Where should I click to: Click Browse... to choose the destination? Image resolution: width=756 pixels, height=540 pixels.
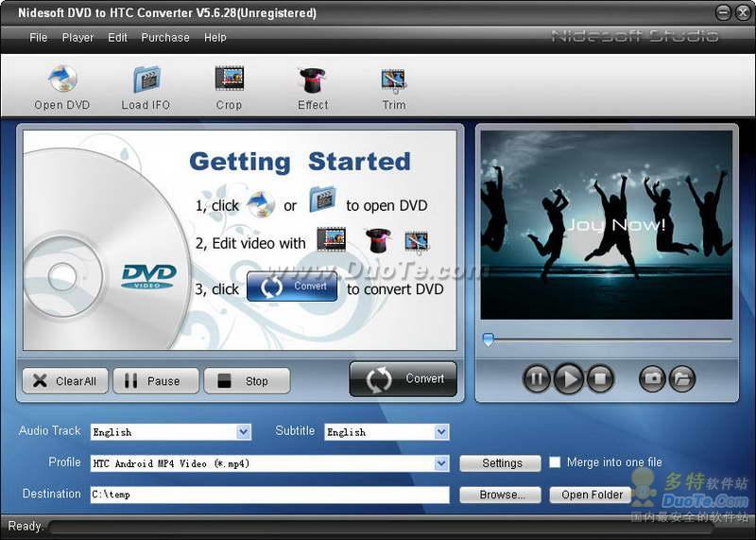tap(501, 495)
